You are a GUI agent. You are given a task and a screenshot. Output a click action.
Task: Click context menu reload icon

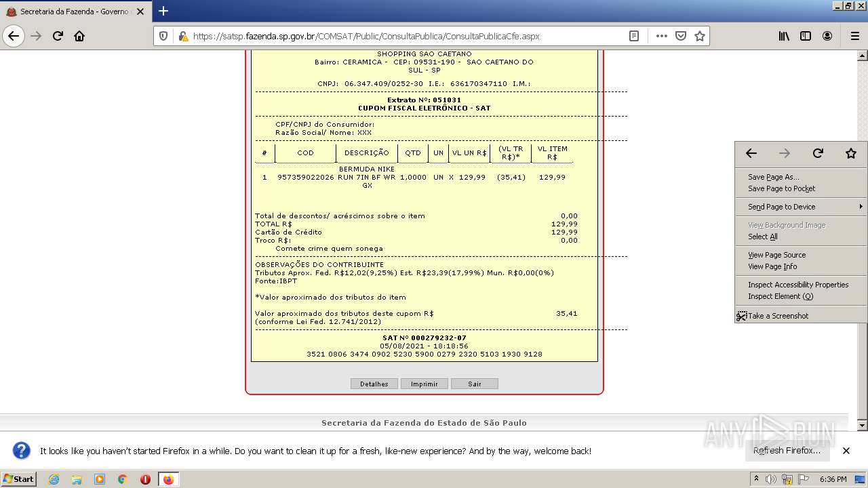818,154
